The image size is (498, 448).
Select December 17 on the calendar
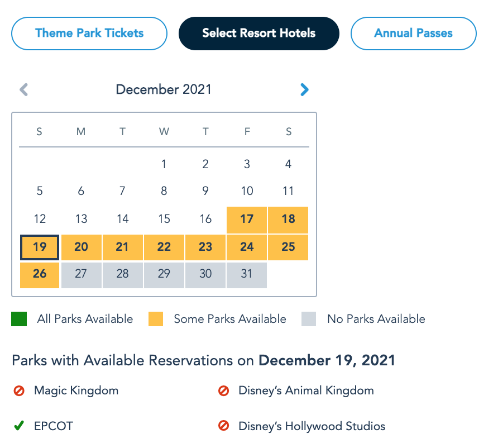[247, 220]
